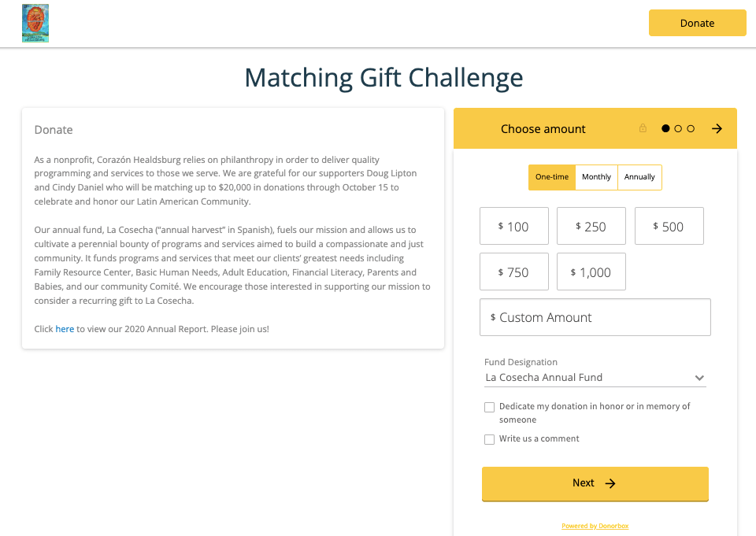Select the One-time donation option
The height and width of the screenshot is (536, 756).
pos(551,177)
